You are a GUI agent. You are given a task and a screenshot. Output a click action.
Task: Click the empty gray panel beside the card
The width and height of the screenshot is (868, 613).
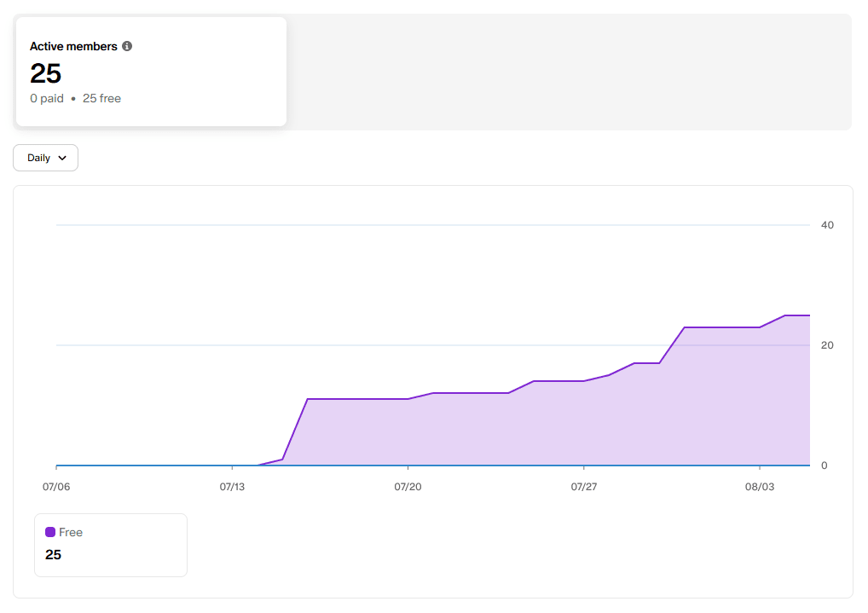pos(563,72)
